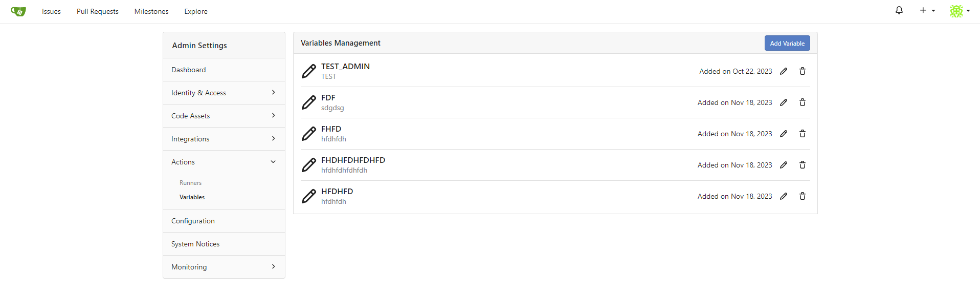Image resolution: width=980 pixels, height=293 pixels.
Task: Collapse the Actions section
Action: [x=224, y=162]
